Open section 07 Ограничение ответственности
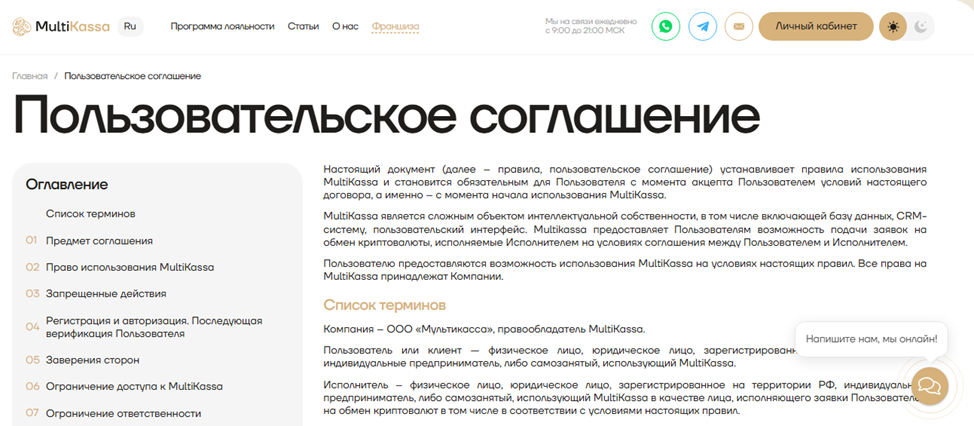This screenshot has height=426, width=974. [124, 412]
